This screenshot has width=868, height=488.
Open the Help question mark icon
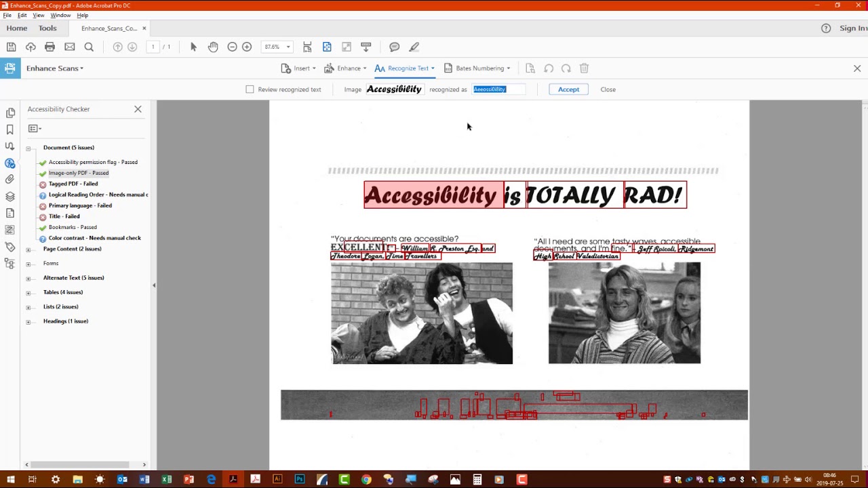tap(826, 28)
